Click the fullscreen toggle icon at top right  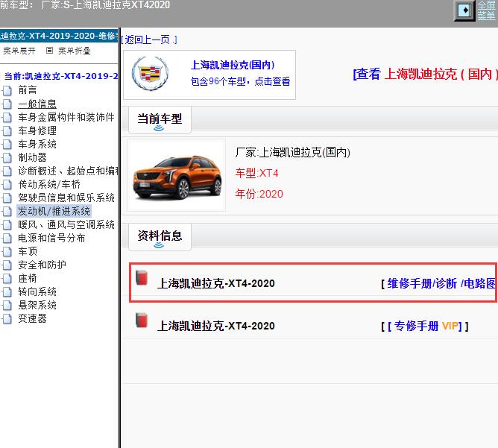465,10
